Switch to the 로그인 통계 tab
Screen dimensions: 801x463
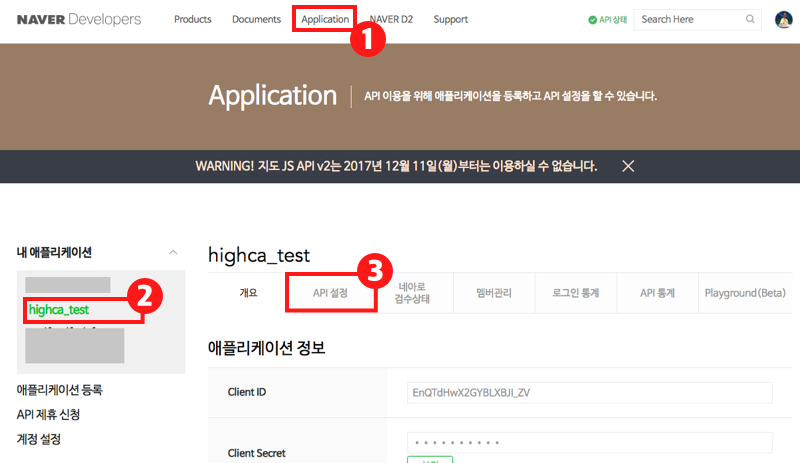pos(576,293)
